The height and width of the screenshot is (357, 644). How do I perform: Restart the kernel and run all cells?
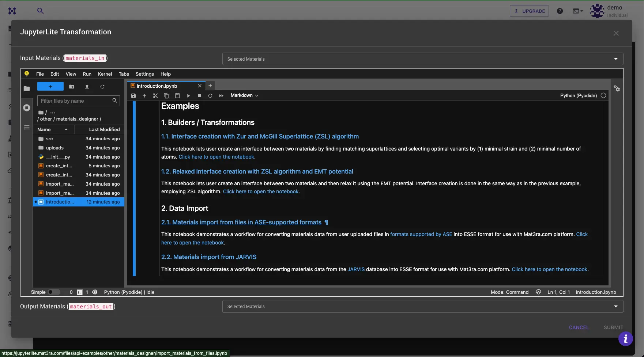221,95
